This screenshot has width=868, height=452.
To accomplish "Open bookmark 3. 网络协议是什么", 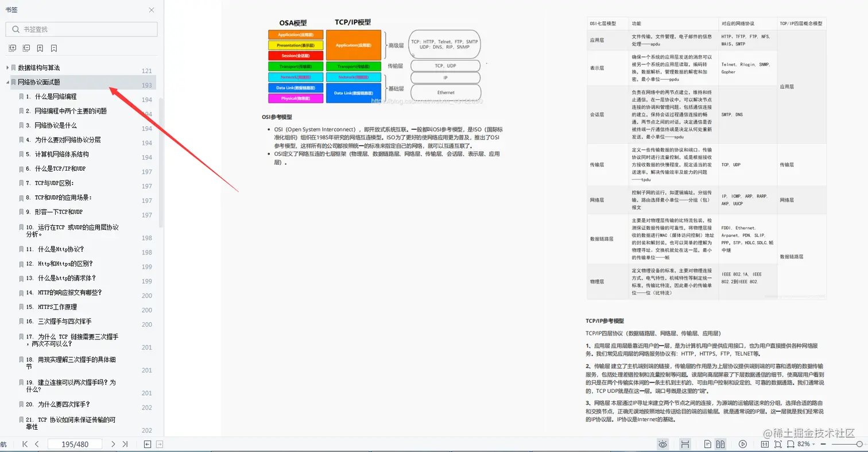I will (51, 125).
